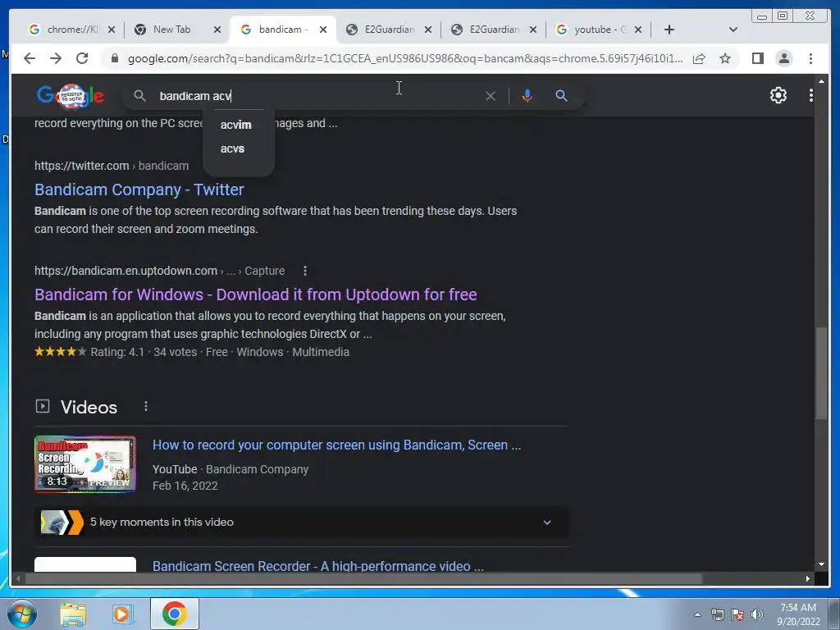Open the Windows Start menu
This screenshot has height=630, width=840.
click(x=22, y=614)
